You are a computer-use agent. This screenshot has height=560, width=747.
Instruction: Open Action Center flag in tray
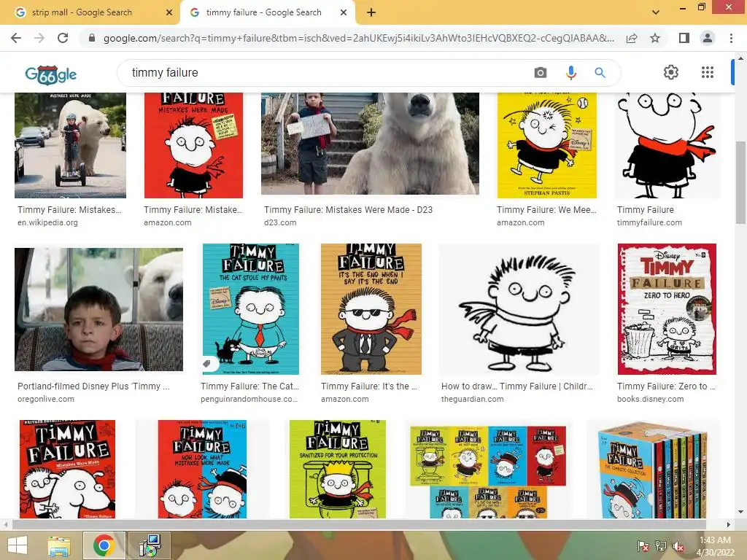pyautogui.click(x=643, y=546)
